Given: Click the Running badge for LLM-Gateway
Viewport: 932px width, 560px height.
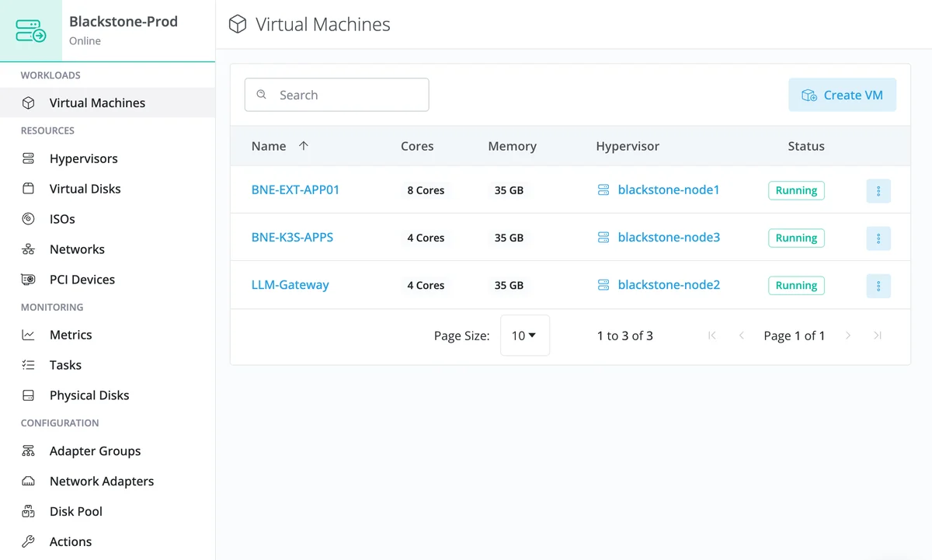Looking at the screenshot, I should point(796,286).
